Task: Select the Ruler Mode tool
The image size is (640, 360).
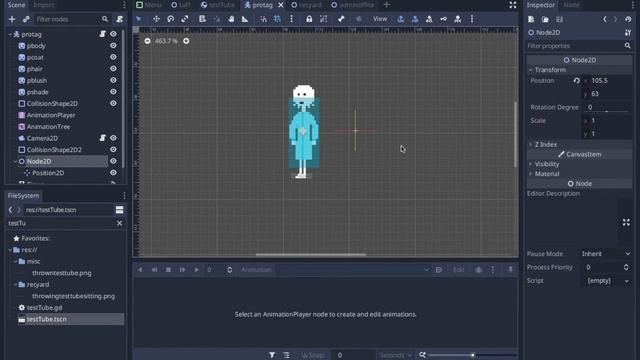Action: [x=245, y=19]
